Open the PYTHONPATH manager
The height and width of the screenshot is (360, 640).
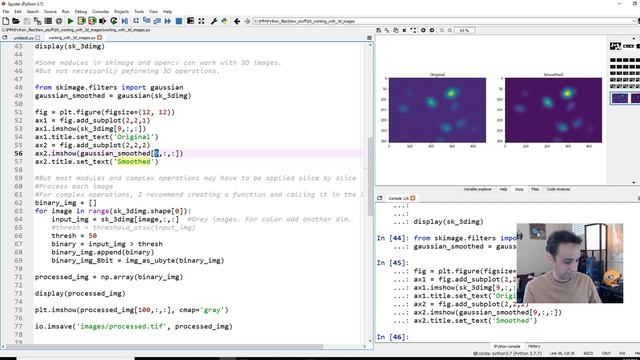click(x=224, y=21)
